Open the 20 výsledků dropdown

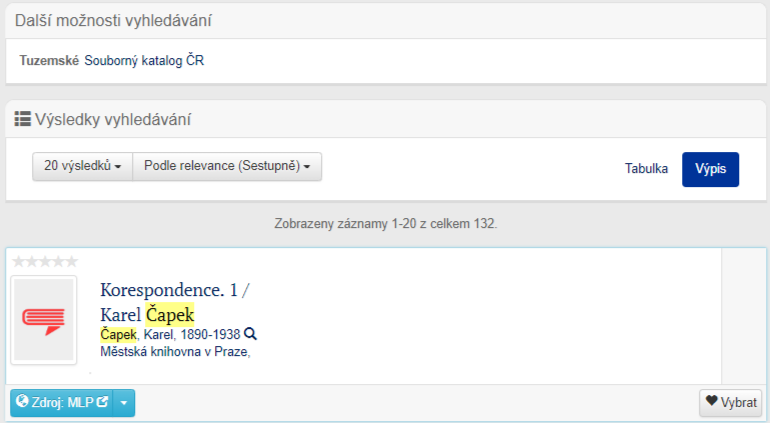82,166
